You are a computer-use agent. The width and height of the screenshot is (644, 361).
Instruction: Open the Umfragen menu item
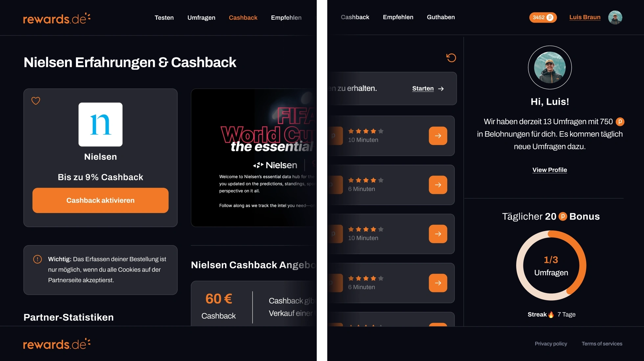click(x=201, y=18)
